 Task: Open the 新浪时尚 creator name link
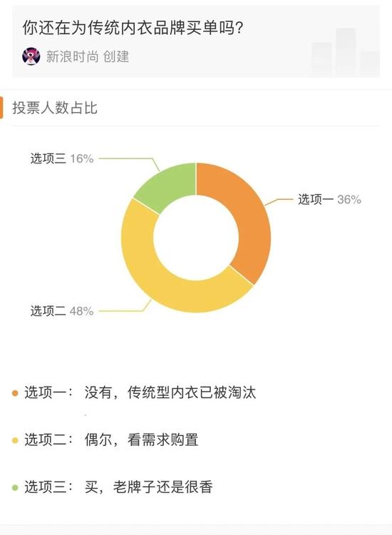click(x=72, y=56)
